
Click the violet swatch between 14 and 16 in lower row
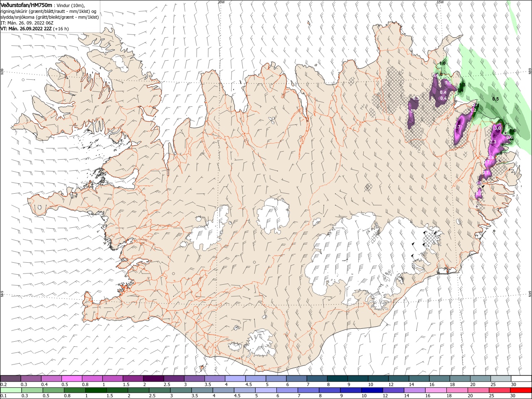click(x=414, y=390)
